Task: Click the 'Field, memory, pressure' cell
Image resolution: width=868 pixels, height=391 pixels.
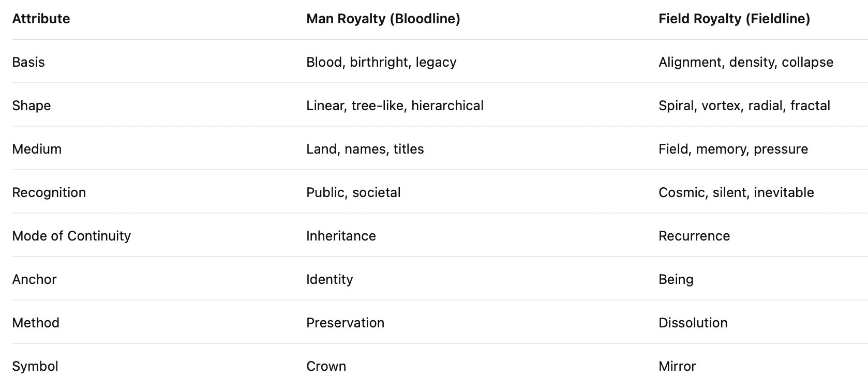Action: point(733,149)
